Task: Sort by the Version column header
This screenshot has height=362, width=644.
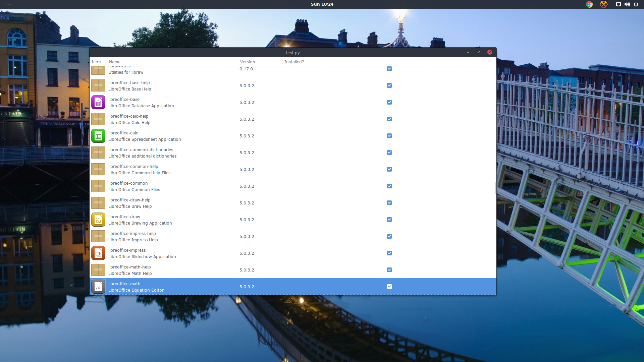Action: tap(260, 62)
